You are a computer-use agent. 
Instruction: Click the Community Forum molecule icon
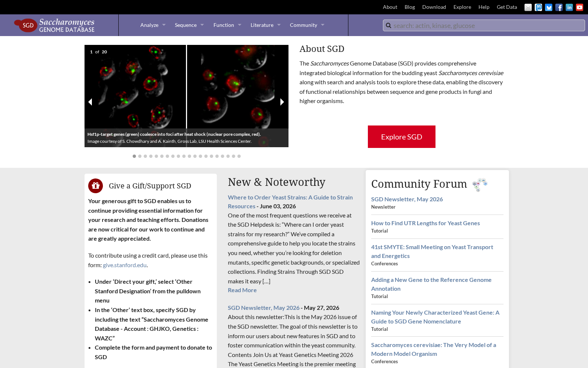[x=480, y=185]
